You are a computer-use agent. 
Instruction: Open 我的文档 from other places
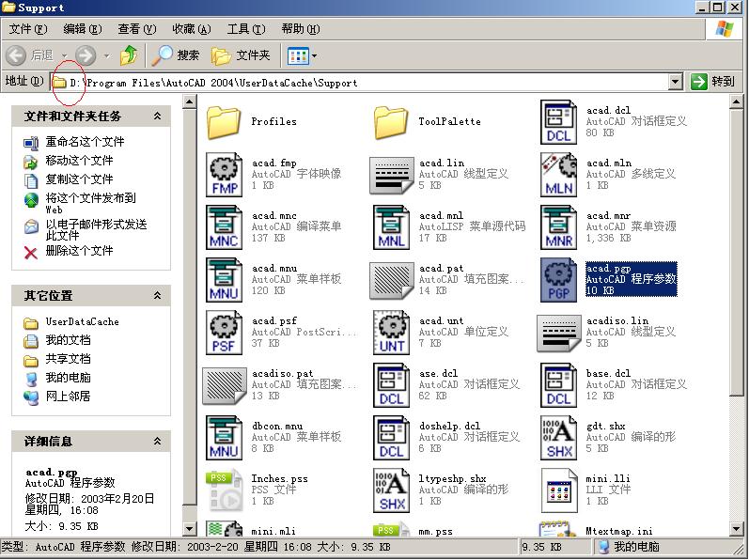pos(68,340)
